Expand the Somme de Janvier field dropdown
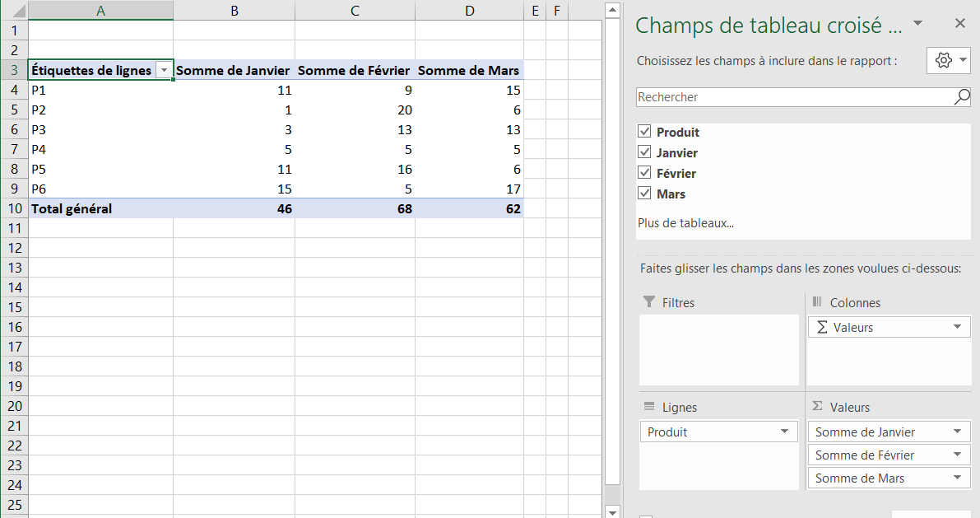 pos(957,432)
